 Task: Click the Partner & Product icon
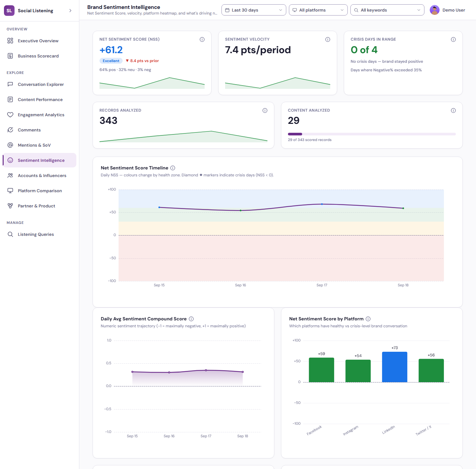click(x=10, y=206)
